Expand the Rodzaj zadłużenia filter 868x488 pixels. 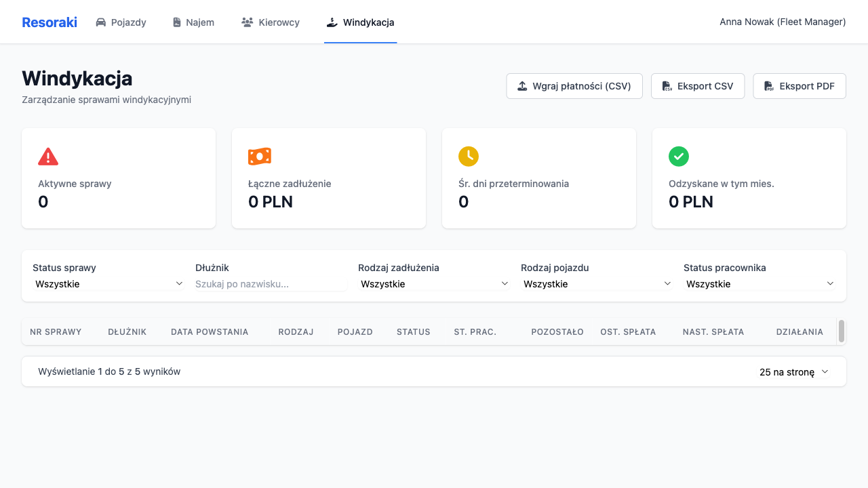click(x=434, y=284)
